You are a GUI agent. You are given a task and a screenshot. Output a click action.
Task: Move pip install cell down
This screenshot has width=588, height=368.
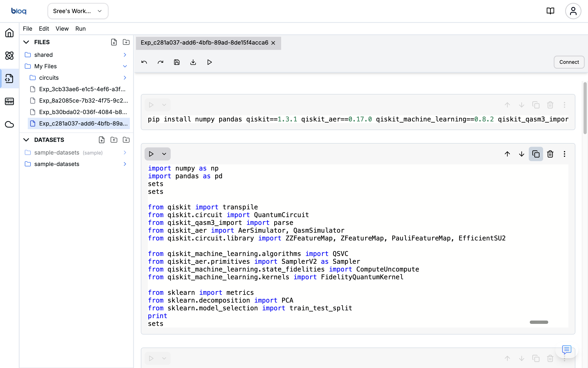pyautogui.click(x=521, y=105)
